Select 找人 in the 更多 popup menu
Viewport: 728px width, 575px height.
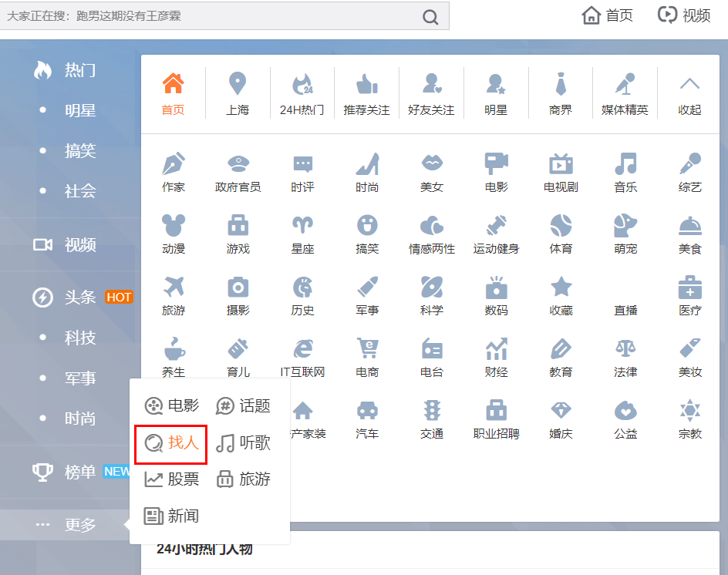(x=171, y=442)
